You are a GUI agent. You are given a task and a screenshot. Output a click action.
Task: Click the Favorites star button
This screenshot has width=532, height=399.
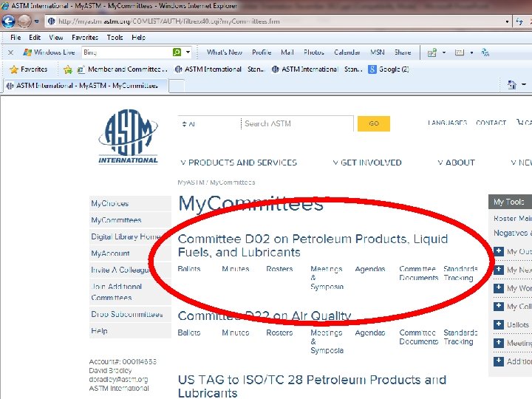pos(29,69)
